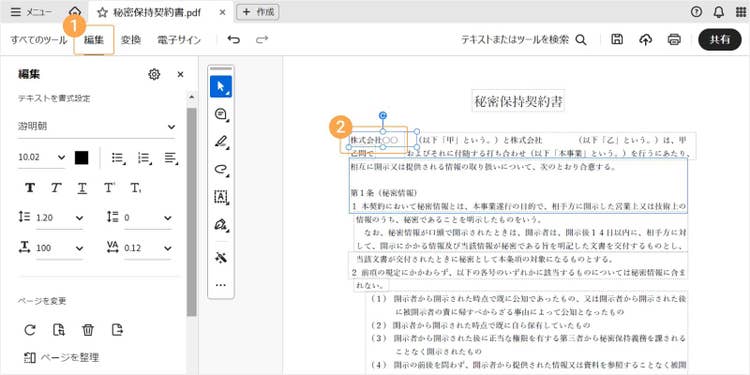Toggle subscript formatting
The height and width of the screenshot is (375, 750).
click(136, 188)
